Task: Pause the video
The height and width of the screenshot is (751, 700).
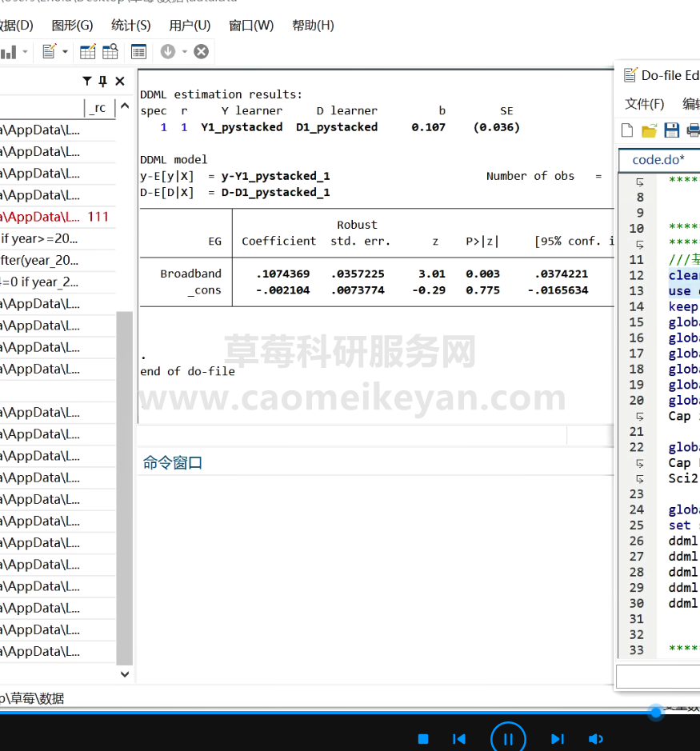Action: [x=508, y=738]
